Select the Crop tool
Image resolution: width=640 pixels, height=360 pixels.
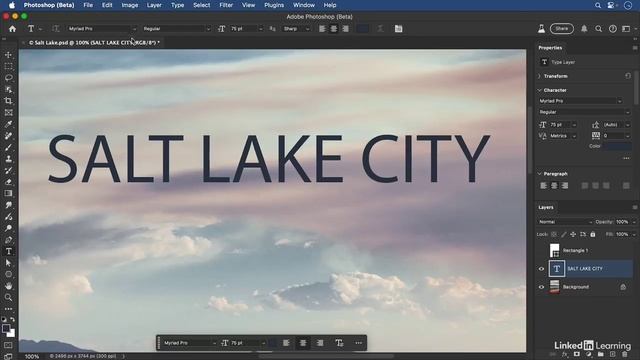(8, 101)
